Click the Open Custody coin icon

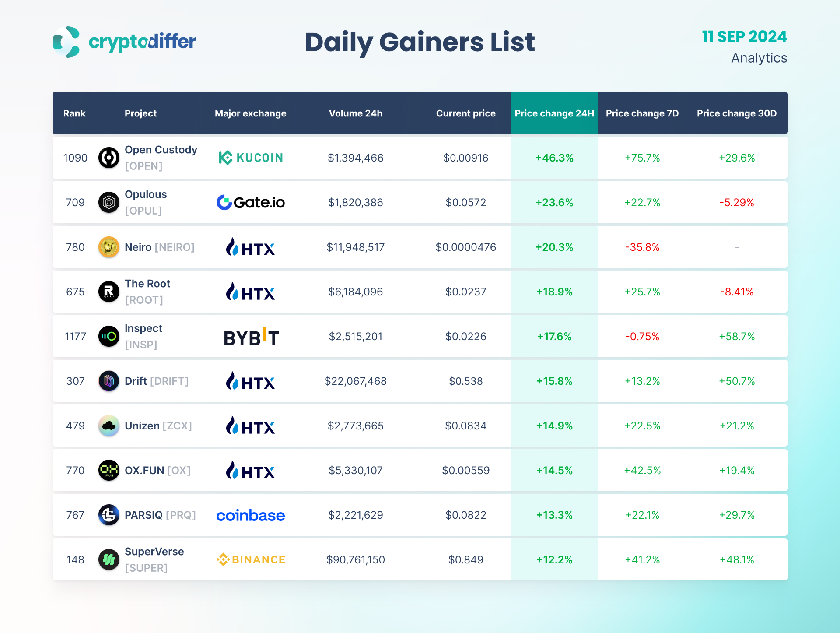[x=109, y=158]
